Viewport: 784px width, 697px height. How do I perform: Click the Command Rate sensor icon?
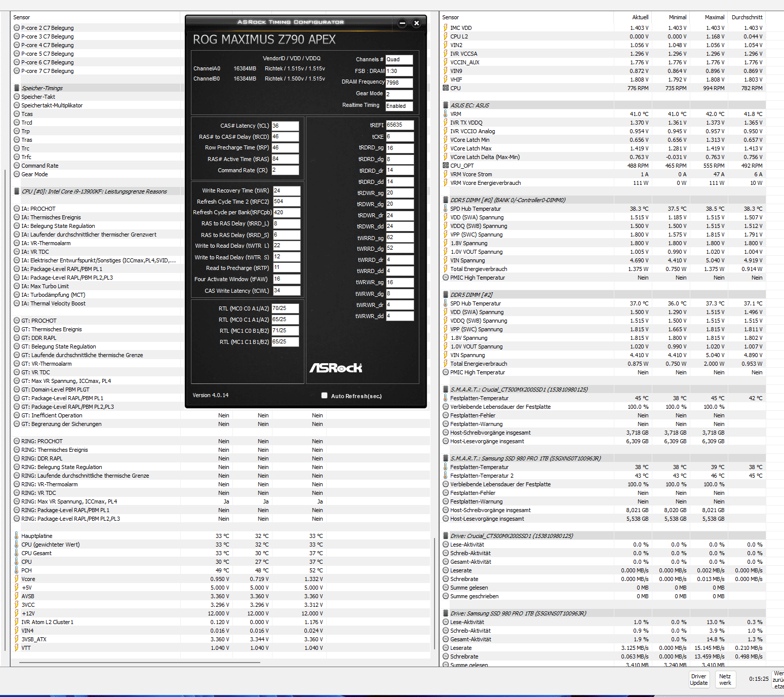[x=17, y=166]
